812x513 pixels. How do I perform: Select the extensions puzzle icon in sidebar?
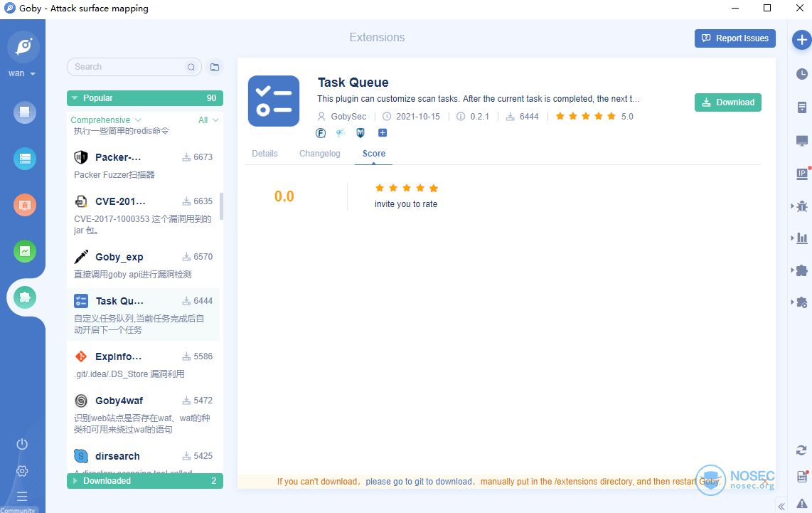coord(24,297)
